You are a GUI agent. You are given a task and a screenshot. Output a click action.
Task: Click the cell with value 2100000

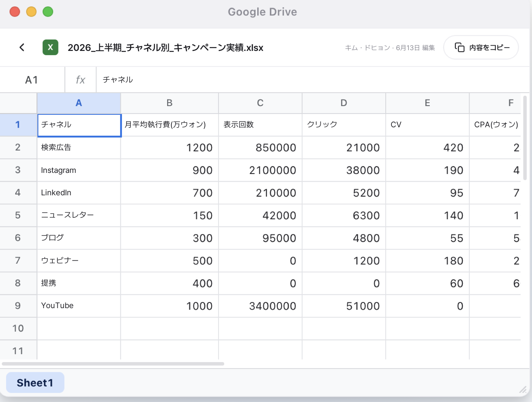coord(260,170)
